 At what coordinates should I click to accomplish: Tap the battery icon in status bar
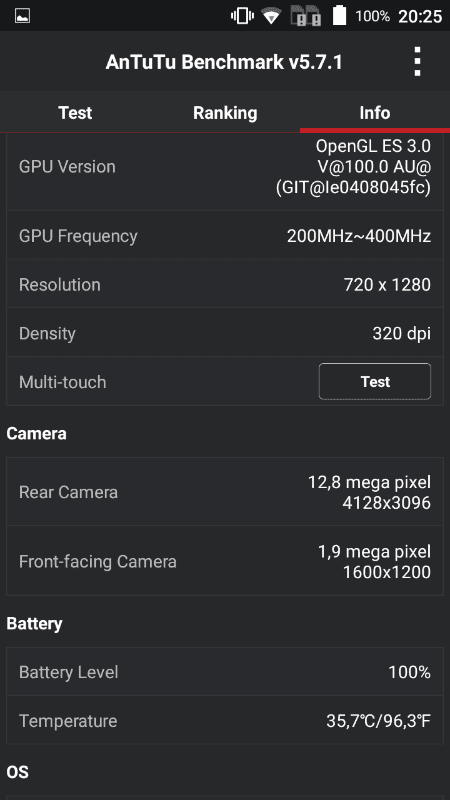(x=339, y=15)
